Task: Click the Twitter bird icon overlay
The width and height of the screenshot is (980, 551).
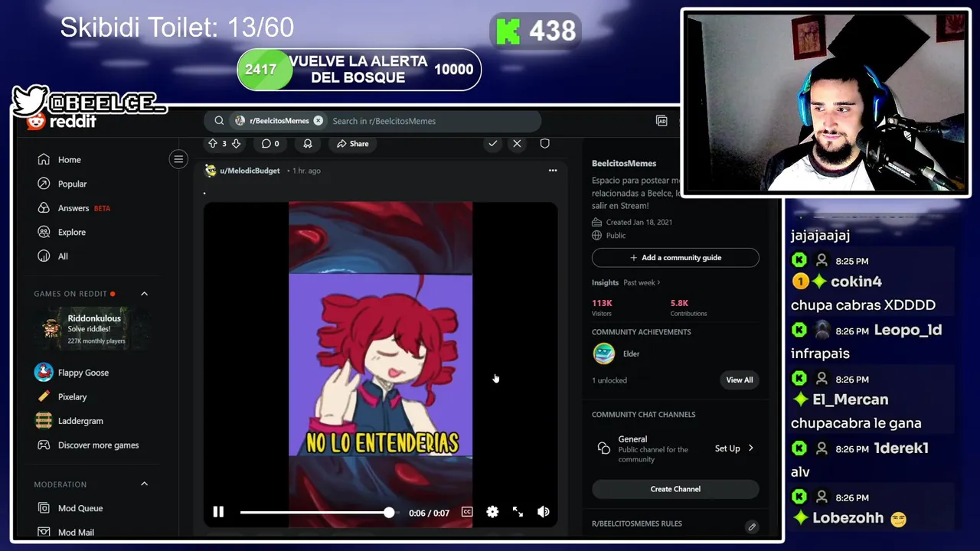Action: click(31, 100)
